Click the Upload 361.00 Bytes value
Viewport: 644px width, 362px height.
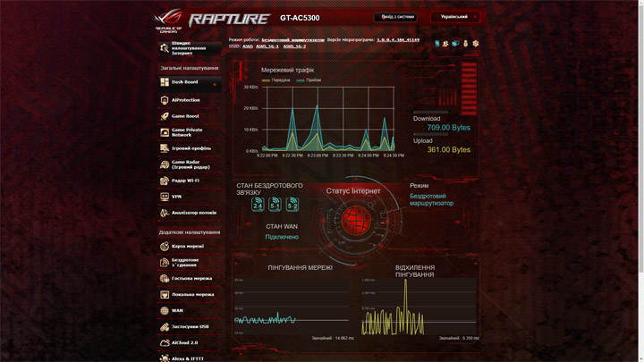click(448, 150)
